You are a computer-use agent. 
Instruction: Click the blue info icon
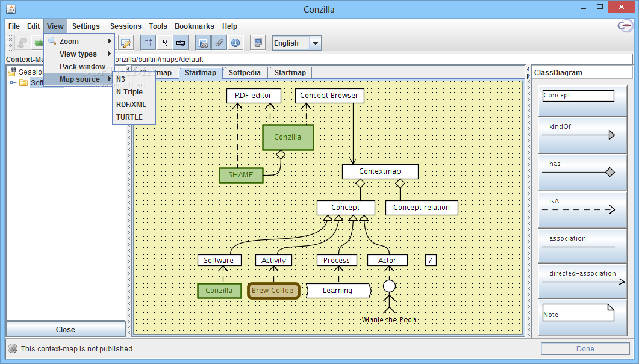click(x=235, y=43)
